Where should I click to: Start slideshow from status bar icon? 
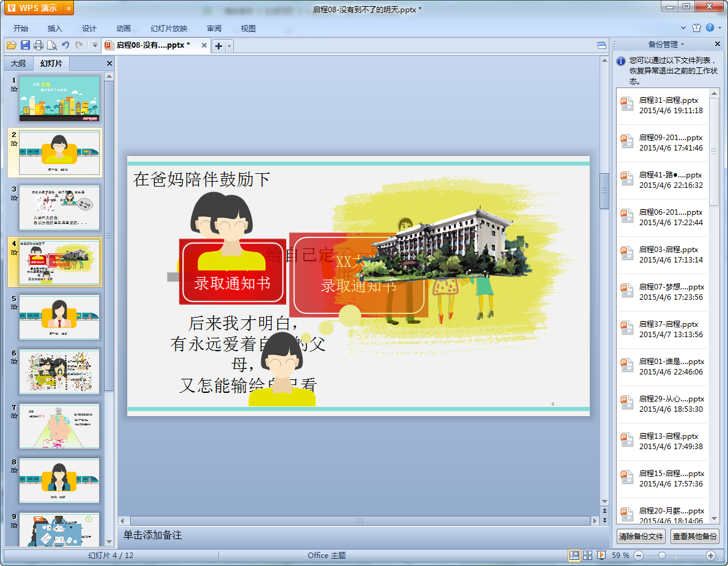coord(601,556)
